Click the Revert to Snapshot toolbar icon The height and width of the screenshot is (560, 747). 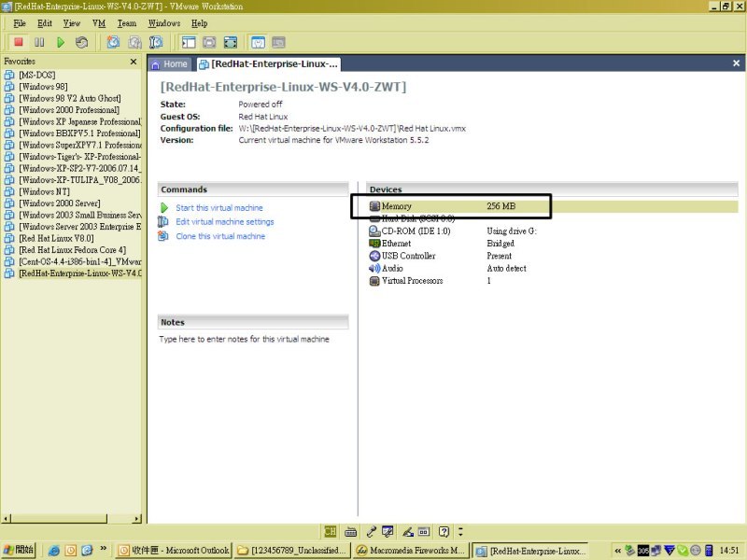[134, 42]
